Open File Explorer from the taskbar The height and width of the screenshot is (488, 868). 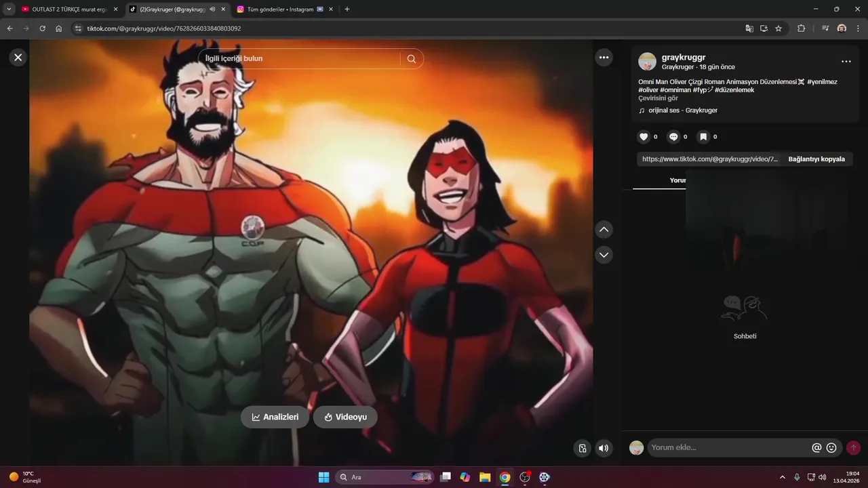[485, 477]
